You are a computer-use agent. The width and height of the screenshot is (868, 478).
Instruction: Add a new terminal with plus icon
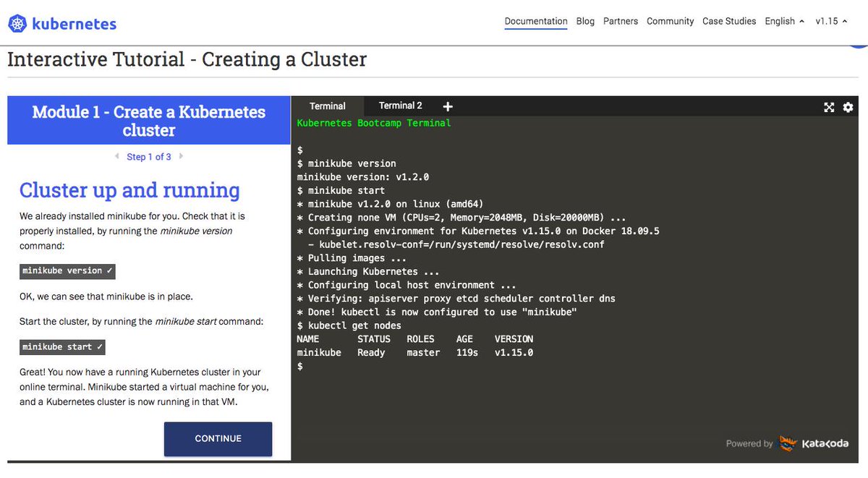point(448,106)
